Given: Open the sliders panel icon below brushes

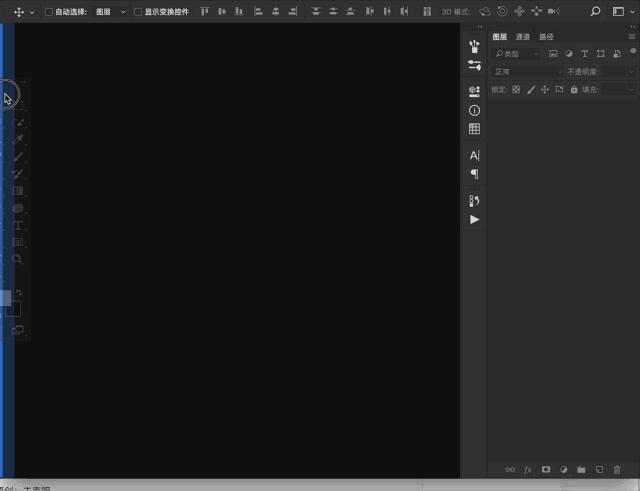Looking at the screenshot, I should [474, 65].
